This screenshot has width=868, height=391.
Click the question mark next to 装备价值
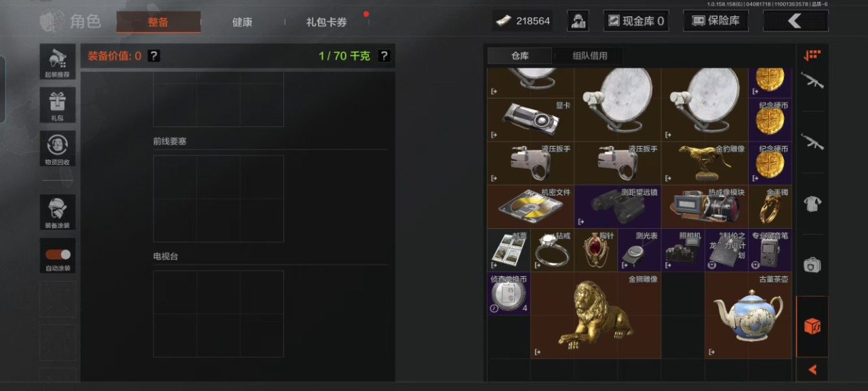tap(154, 56)
